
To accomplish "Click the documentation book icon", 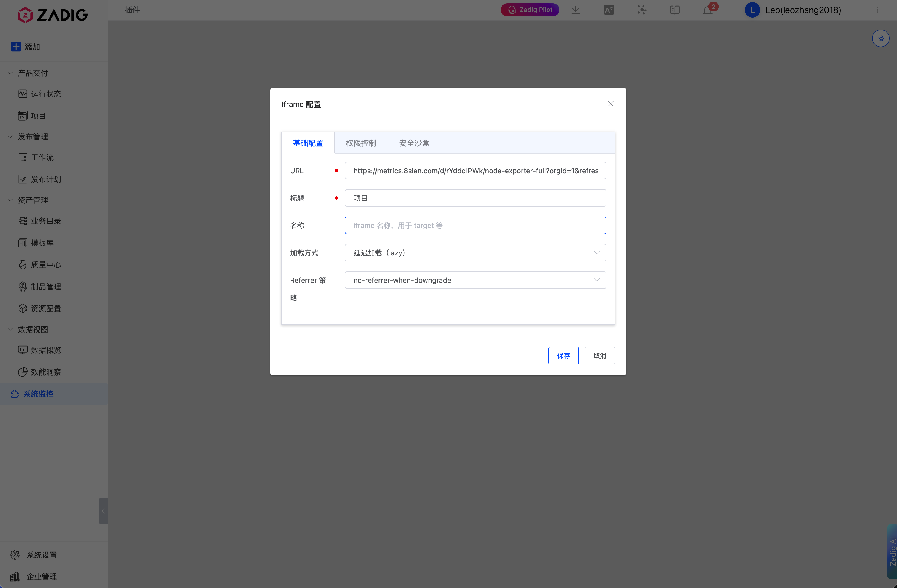I will click(675, 10).
